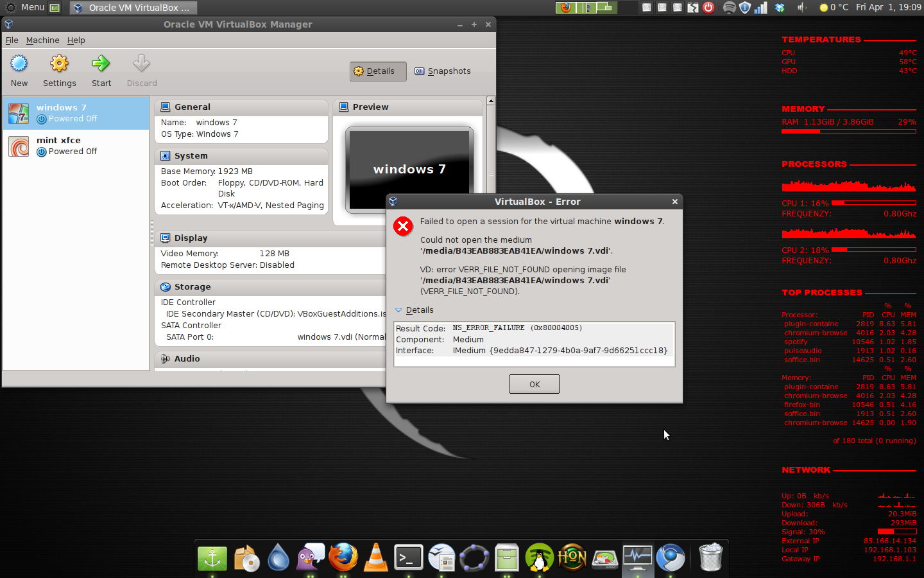Click the IMedium interface UUID text
The height and width of the screenshot is (578, 924).
click(560, 351)
